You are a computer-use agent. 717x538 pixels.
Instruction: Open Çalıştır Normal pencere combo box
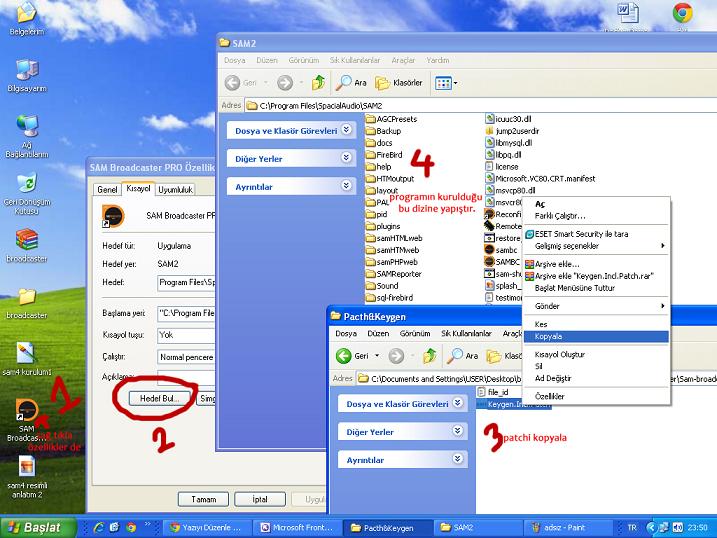tap(186, 357)
